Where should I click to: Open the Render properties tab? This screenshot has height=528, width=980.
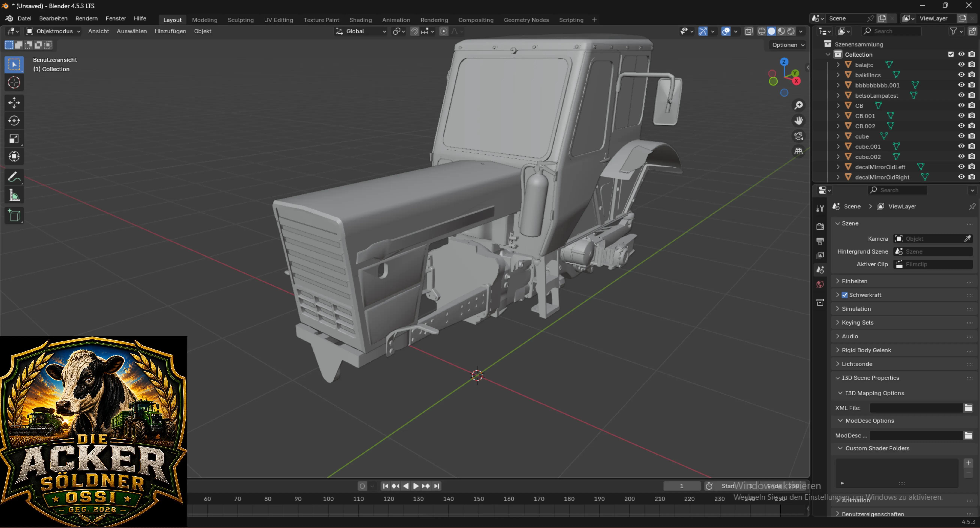[820, 226]
